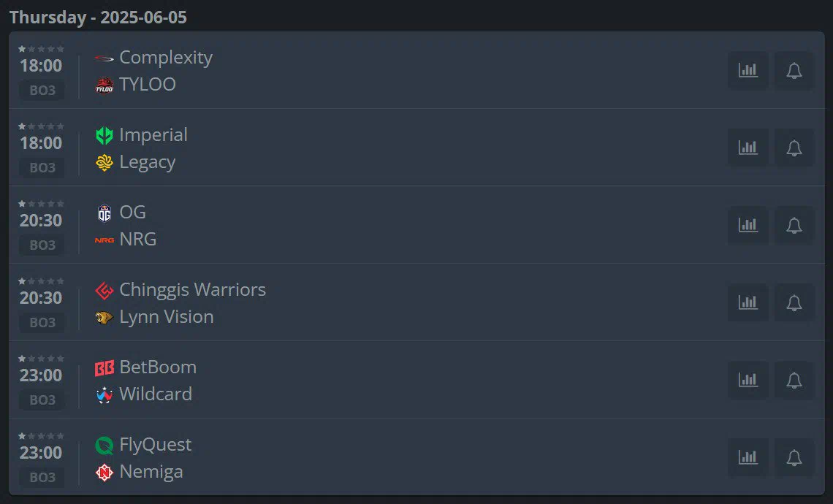The height and width of the screenshot is (504, 833).
Task: Click notification bell for FlyQuest vs Nemiga
Action: (794, 457)
